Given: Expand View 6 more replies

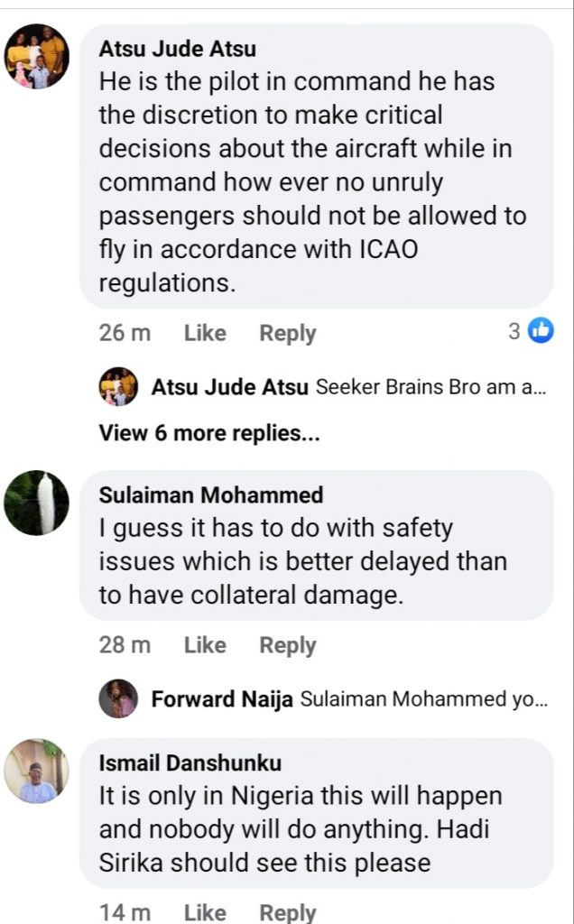Looking at the screenshot, I should pyautogui.click(x=209, y=433).
